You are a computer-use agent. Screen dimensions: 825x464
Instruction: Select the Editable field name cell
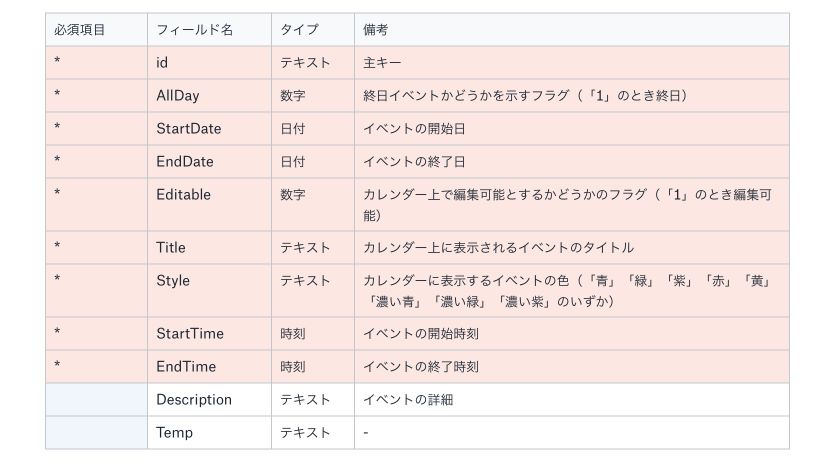pyautogui.click(x=209, y=205)
